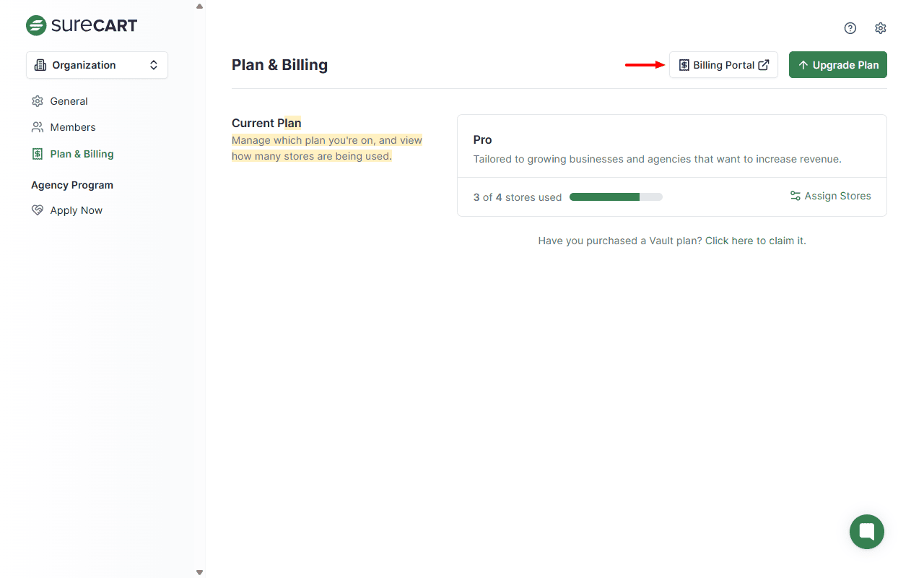
Task: Click Assign Stores link
Action: coord(830,196)
